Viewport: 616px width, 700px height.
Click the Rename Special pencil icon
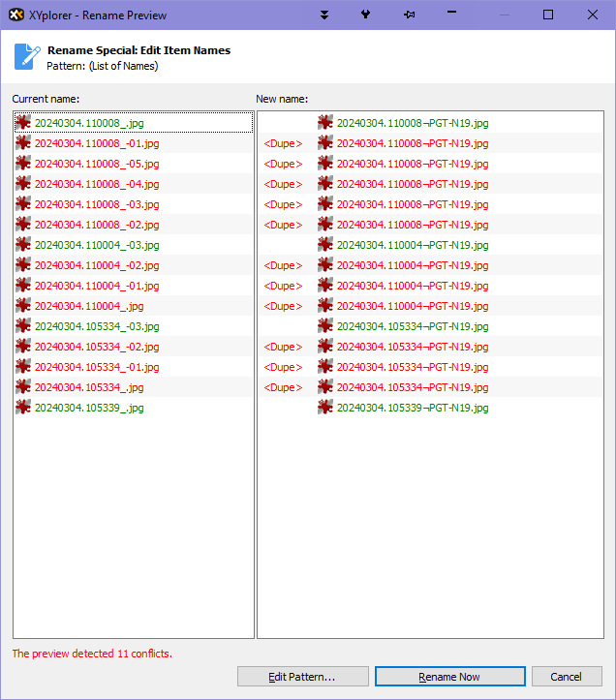pyautogui.click(x=27, y=57)
